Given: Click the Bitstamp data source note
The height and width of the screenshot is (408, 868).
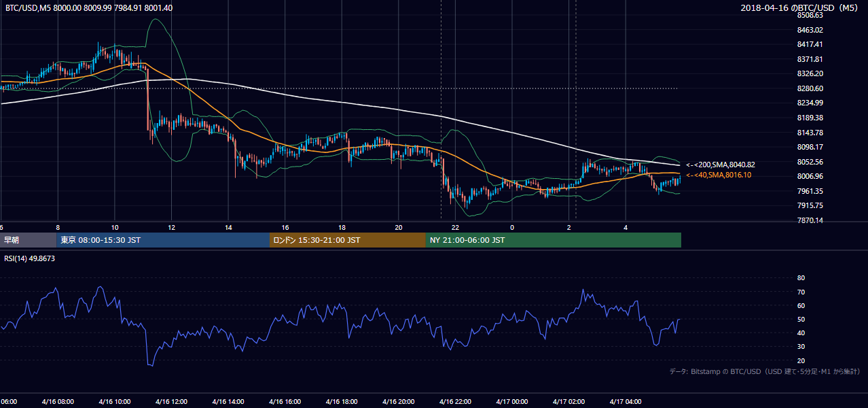Looking at the screenshot, I should click(765, 371).
